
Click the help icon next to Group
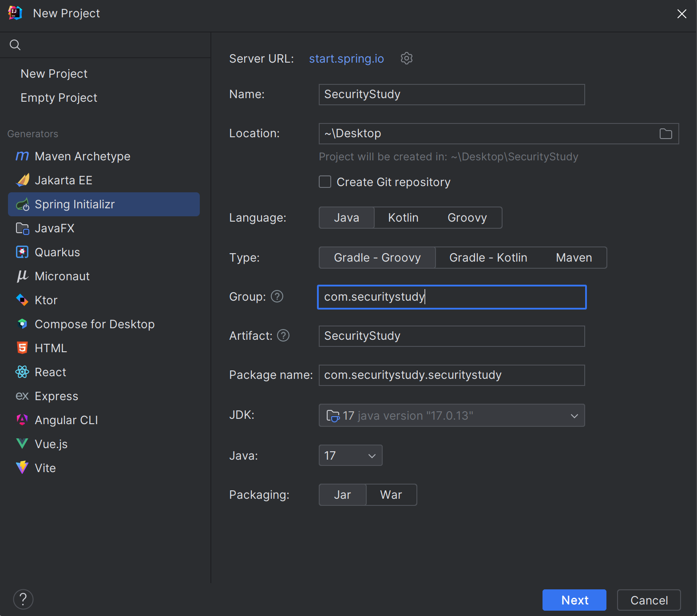(x=277, y=296)
